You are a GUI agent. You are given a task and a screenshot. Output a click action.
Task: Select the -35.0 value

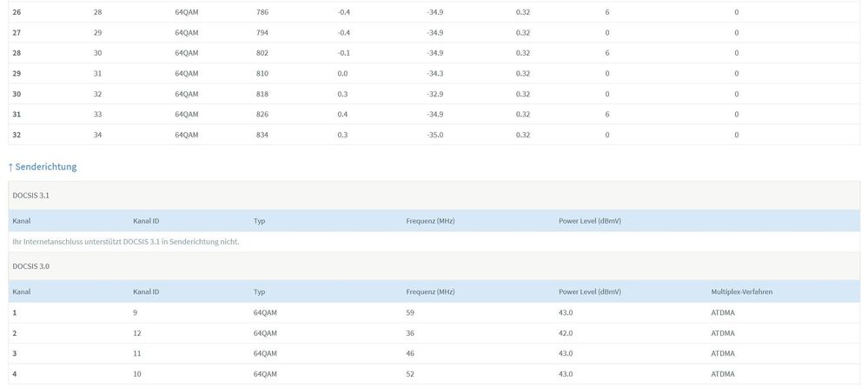click(435, 135)
